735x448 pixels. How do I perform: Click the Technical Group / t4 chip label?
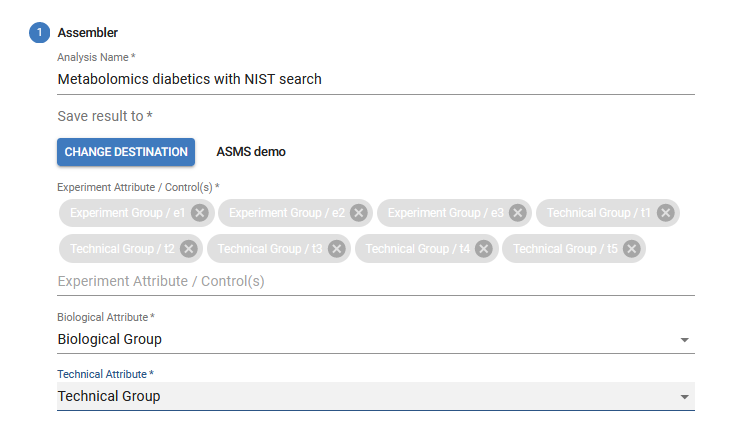pos(418,249)
